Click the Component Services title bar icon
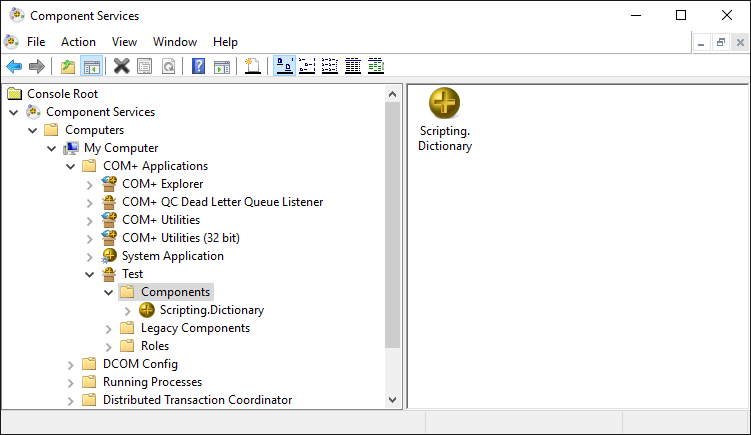The width and height of the screenshot is (751, 435). [17, 15]
